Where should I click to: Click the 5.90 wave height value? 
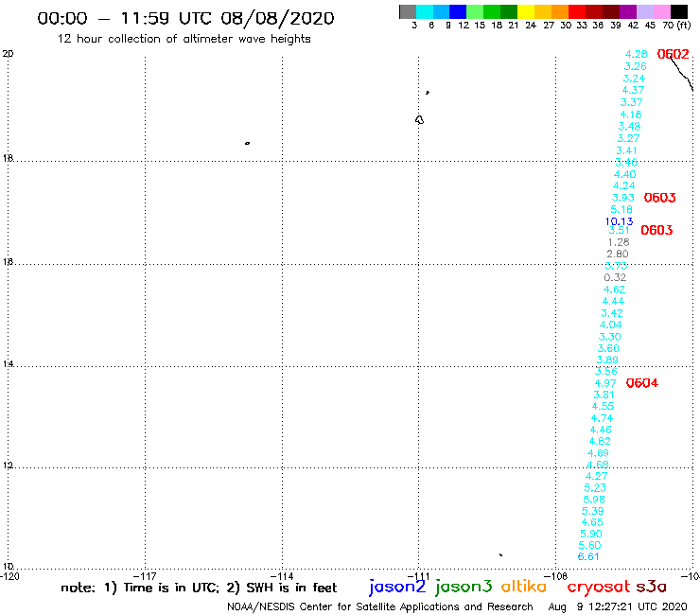tap(591, 534)
